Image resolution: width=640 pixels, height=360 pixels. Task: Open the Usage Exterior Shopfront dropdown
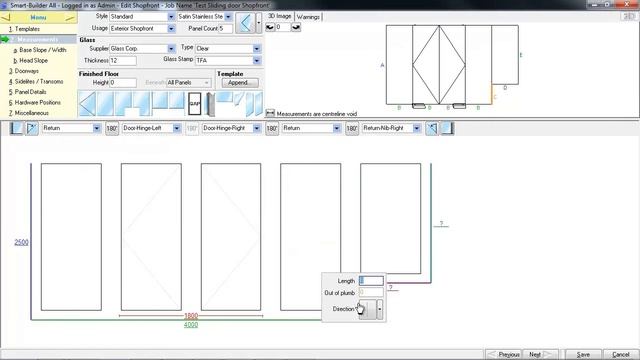tap(171, 29)
